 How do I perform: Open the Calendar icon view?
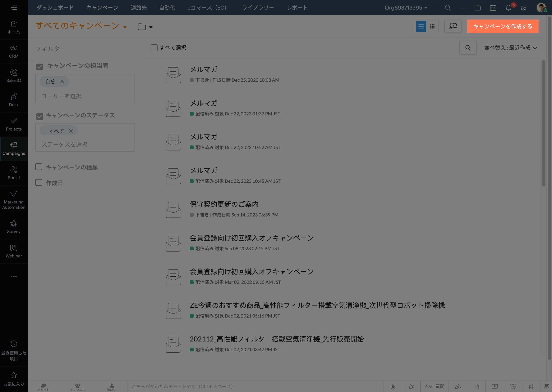[x=493, y=8]
